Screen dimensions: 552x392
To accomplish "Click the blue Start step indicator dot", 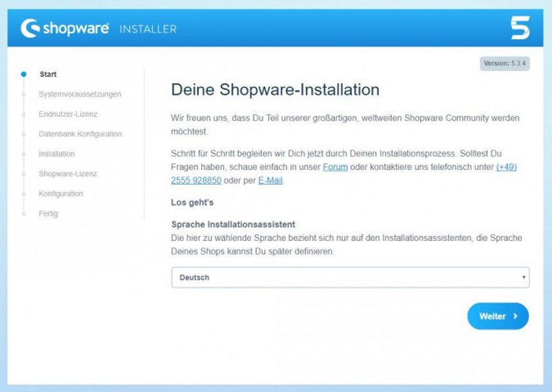I will pyautogui.click(x=24, y=74).
